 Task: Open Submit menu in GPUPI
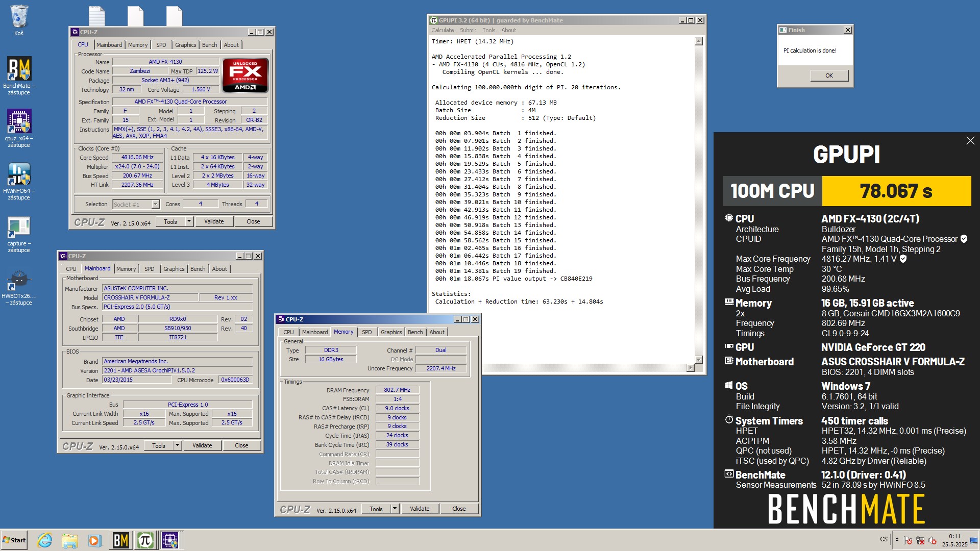coord(468,30)
